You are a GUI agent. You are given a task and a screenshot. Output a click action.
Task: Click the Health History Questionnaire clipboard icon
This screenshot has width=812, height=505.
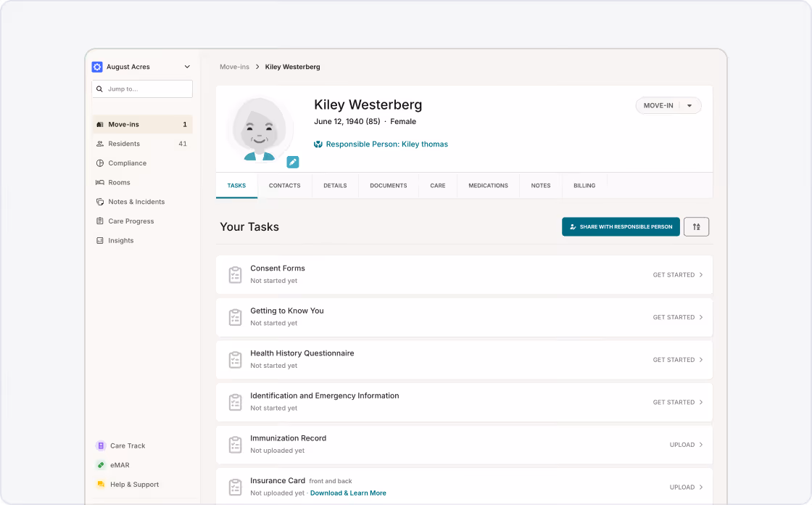point(235,360)
